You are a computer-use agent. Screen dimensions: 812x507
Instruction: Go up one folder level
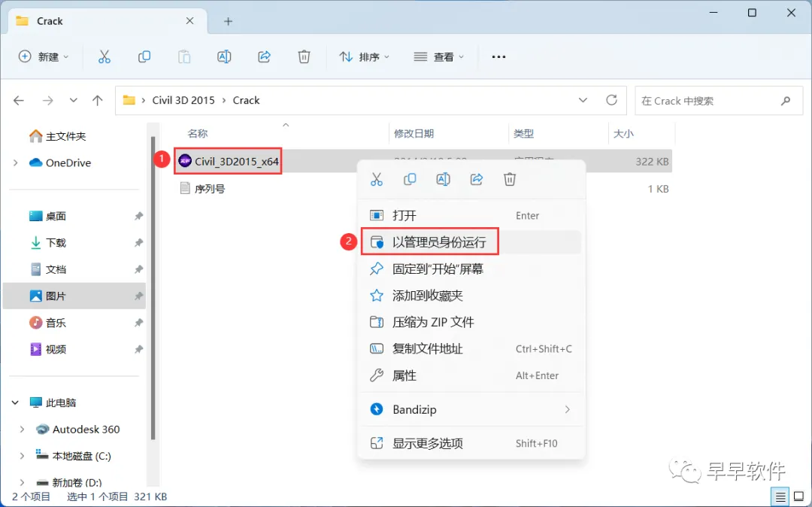point(97,101)
